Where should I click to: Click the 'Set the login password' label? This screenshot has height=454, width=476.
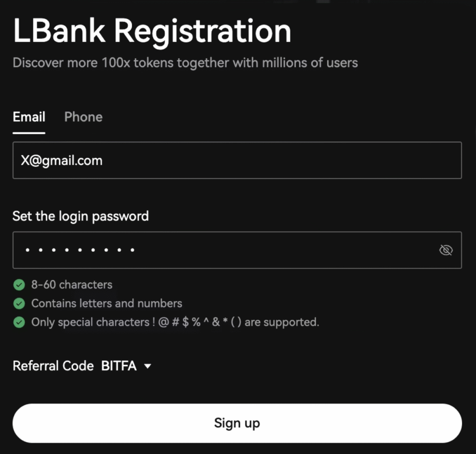[80, 216]
